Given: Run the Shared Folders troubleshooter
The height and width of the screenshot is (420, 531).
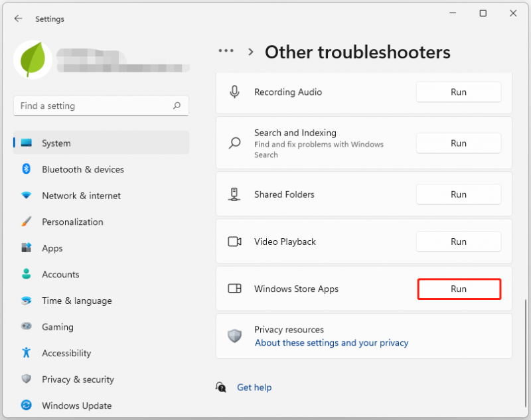Looking at the screenshot, I should point(459,194).
